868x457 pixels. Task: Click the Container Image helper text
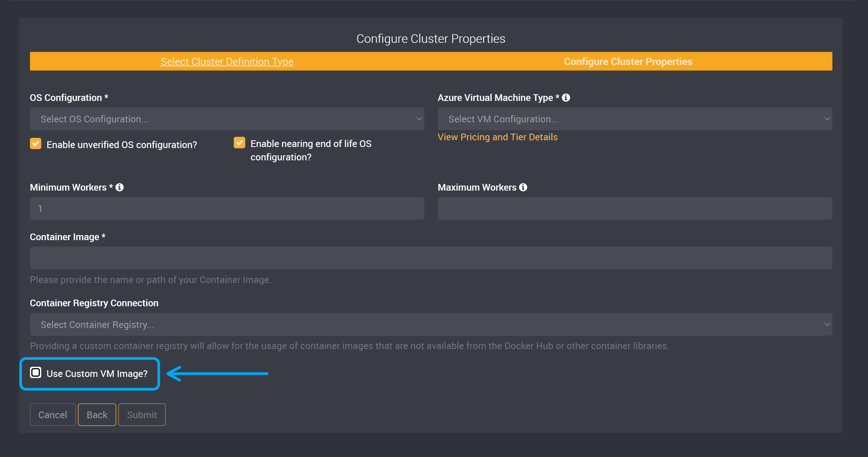(150, 280)
